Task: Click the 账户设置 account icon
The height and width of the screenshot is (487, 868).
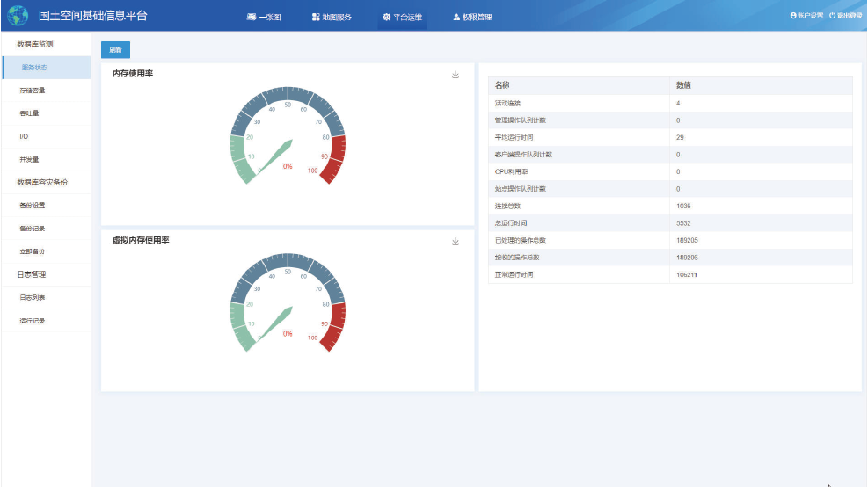Action: [792, 16]
